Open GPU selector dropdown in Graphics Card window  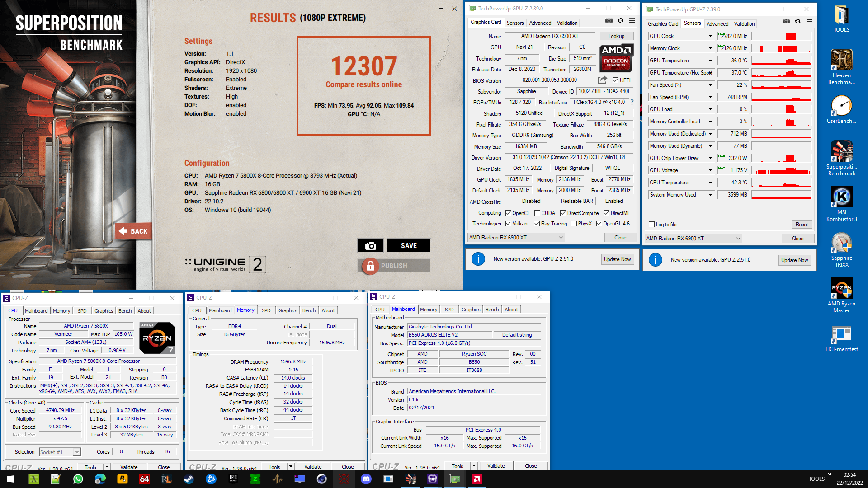[x=516, y=238]
